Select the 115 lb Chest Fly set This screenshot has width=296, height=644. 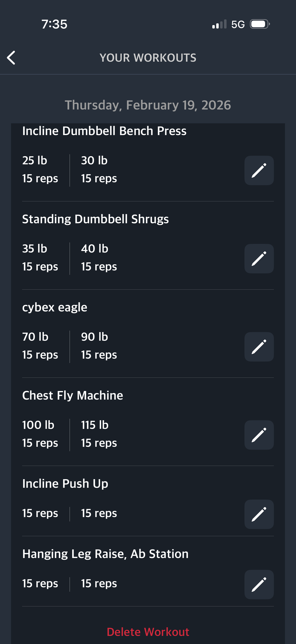tap(99, 434)
